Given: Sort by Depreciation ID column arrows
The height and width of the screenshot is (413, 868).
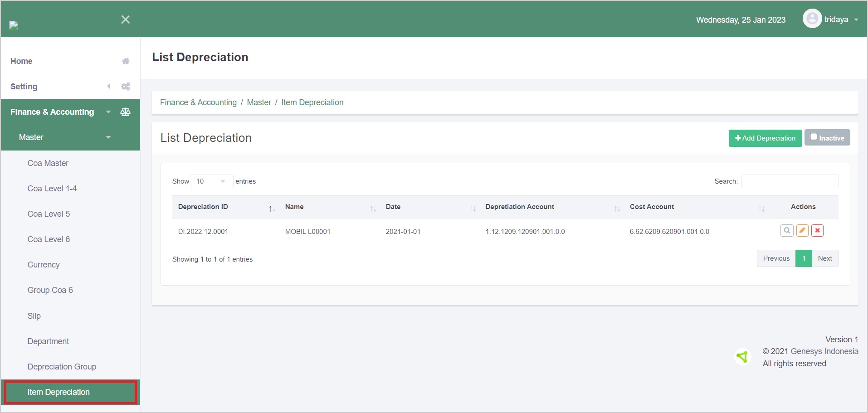Looking at the screenshot, I should pos(272,209).
